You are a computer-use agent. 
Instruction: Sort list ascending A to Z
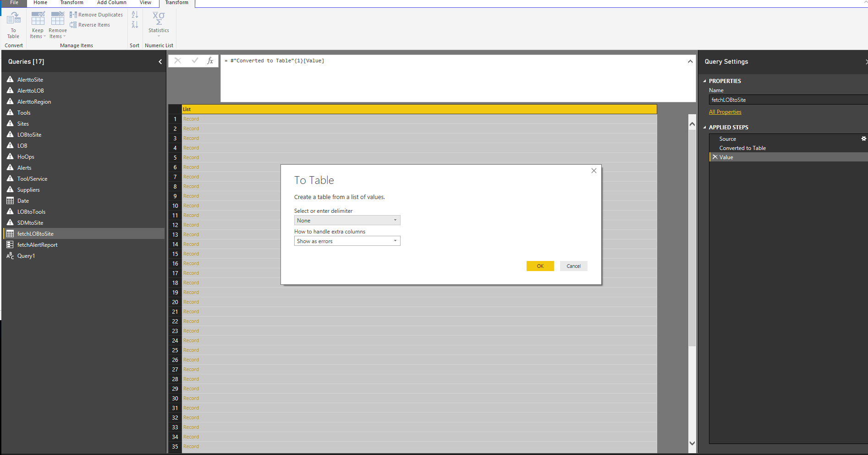click(135, 15)
